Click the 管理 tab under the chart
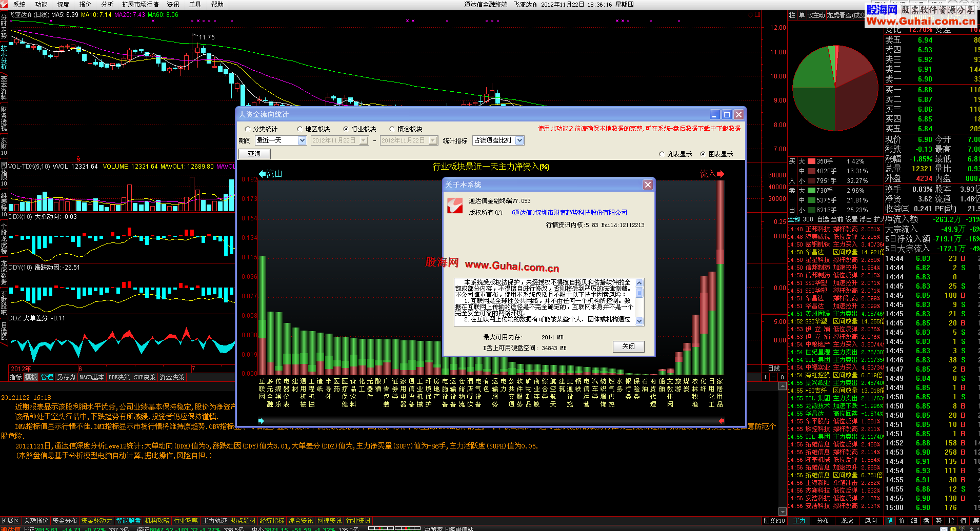Screen dimensions: 980x531 tap(47, 377)
